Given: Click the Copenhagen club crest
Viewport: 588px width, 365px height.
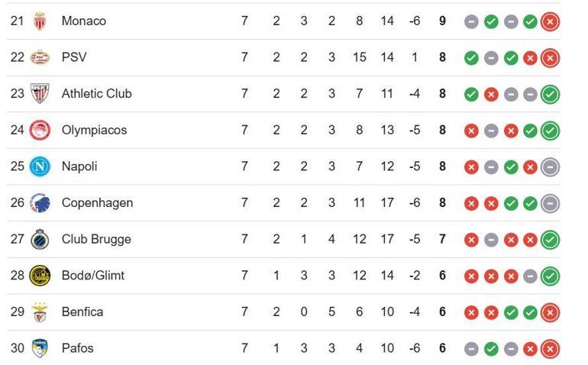Looking at the screenshot, I should coord(40,203).
